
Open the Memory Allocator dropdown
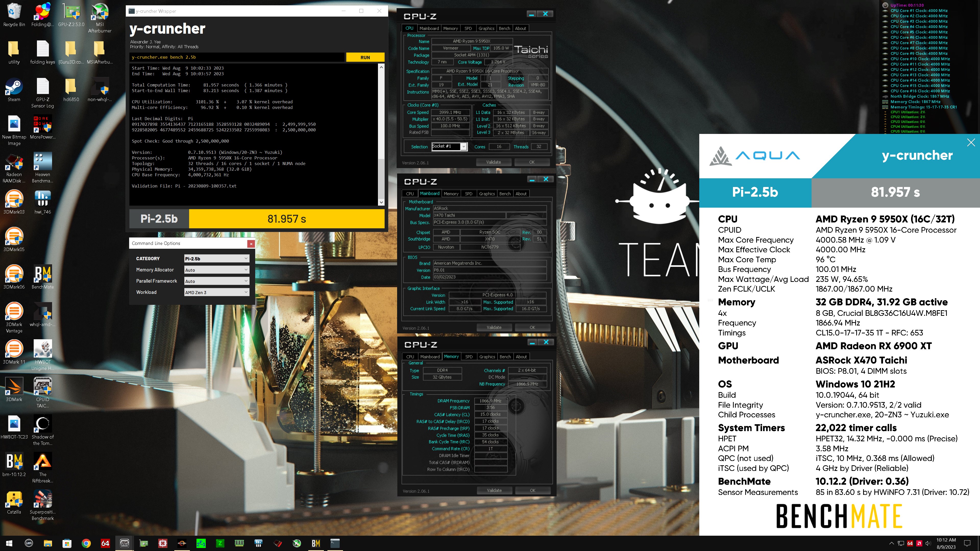tap(216, 270)
